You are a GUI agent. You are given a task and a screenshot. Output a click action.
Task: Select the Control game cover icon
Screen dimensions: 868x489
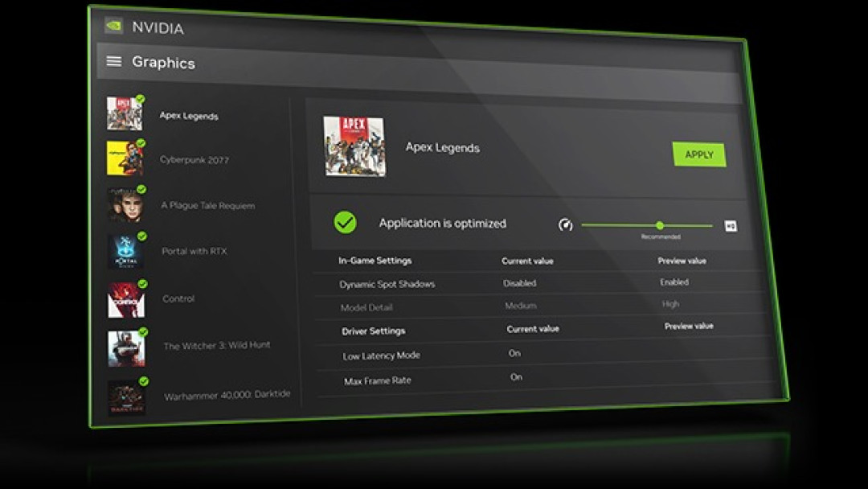coord(126,300)
